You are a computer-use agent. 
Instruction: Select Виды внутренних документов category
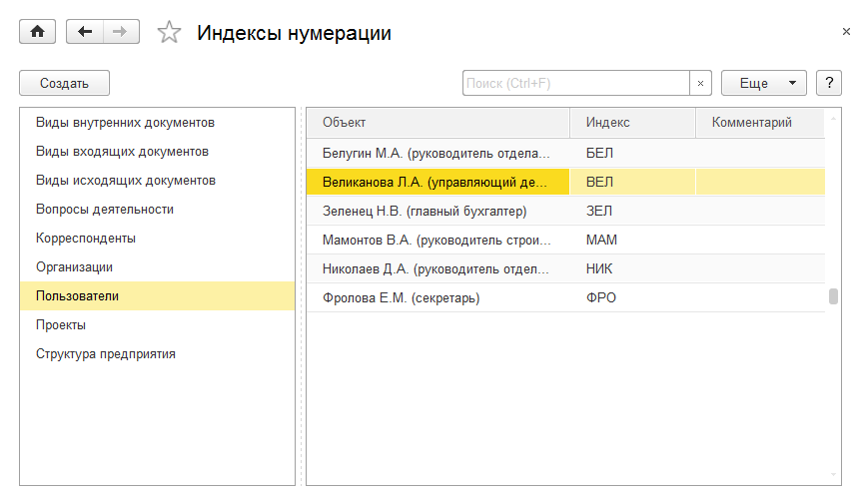[x=126, y=123]
